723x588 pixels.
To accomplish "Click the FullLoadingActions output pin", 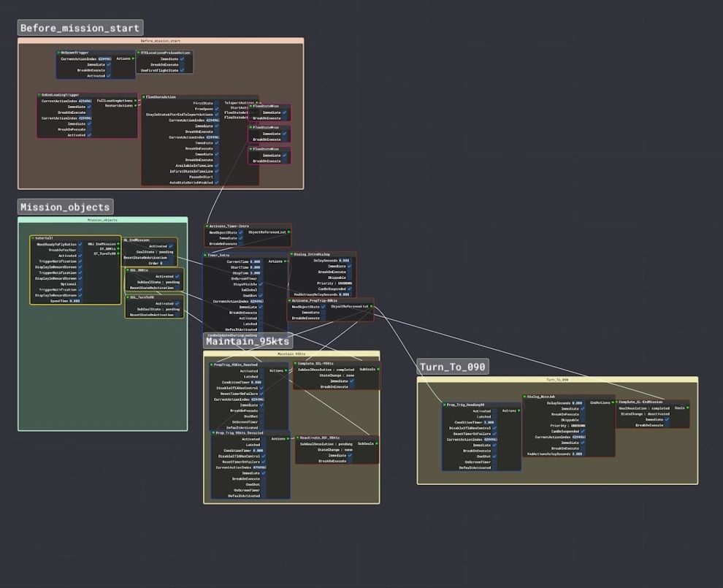I will (x=136, y=101).
